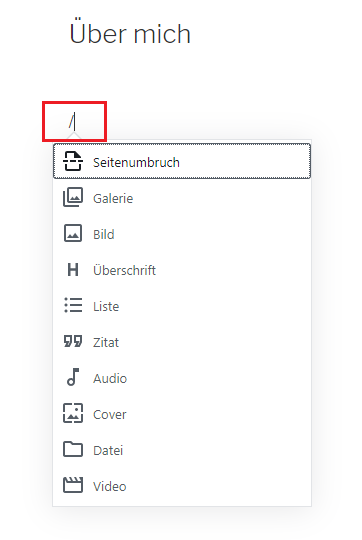Click the Bild image icon
Screen dimensions: 362x540
coord(73,233)
